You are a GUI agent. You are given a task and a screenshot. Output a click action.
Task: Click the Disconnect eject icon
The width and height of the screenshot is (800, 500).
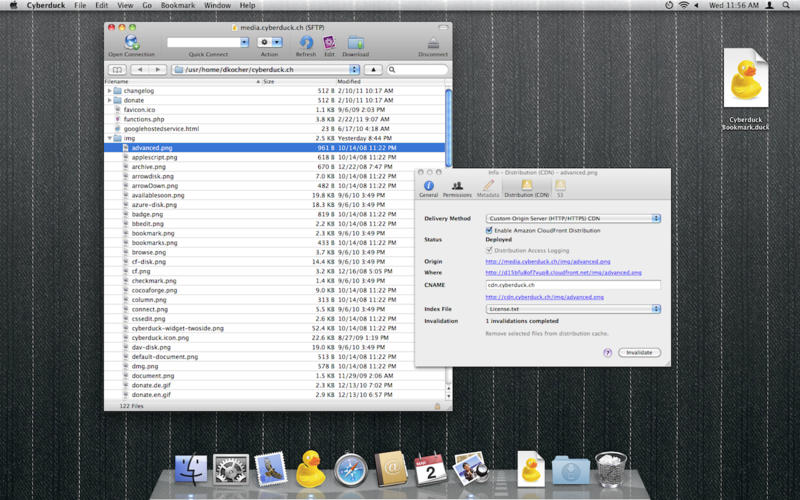point(433,43)
